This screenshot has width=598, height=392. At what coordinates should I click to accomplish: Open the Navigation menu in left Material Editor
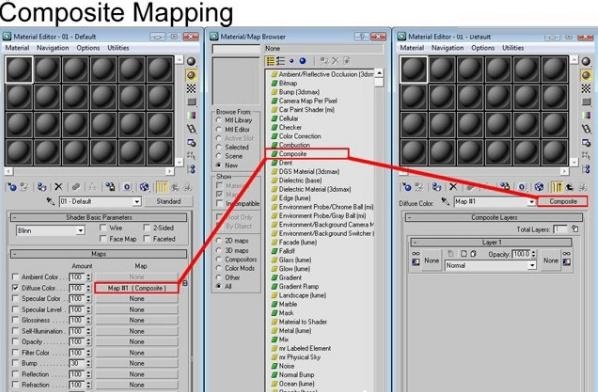coord(53,48)
